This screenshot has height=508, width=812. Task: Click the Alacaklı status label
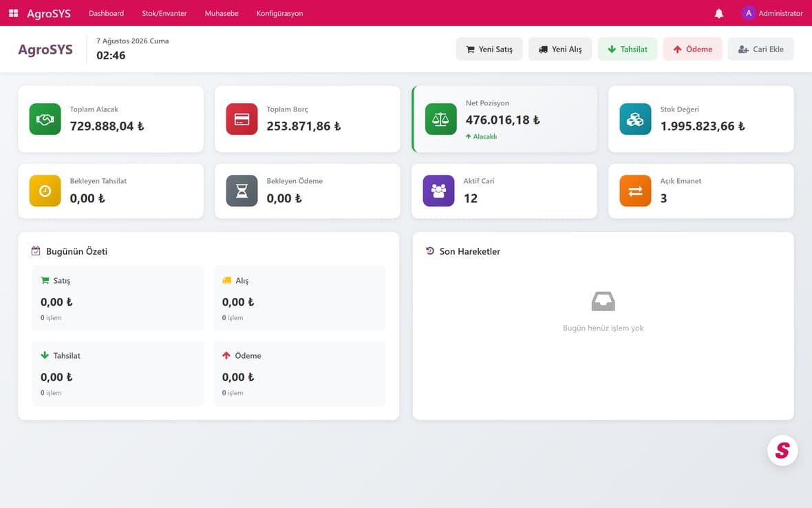tap(481, 137)
